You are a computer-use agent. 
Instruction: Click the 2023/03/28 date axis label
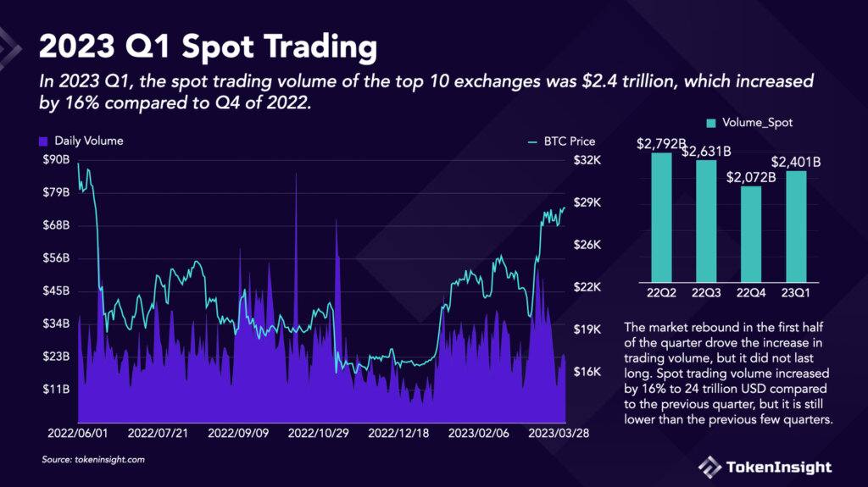(559, 434)
